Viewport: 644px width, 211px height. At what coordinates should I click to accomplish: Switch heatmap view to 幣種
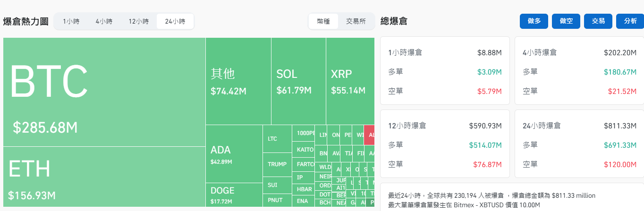coord(323,21)
